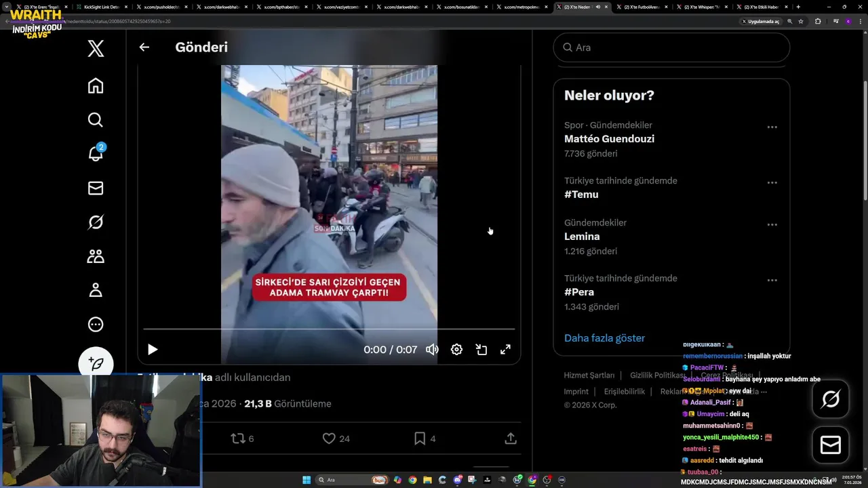Open the Lemina trending topic
Viewport: 868px width, 488px height.
[582, 237]
